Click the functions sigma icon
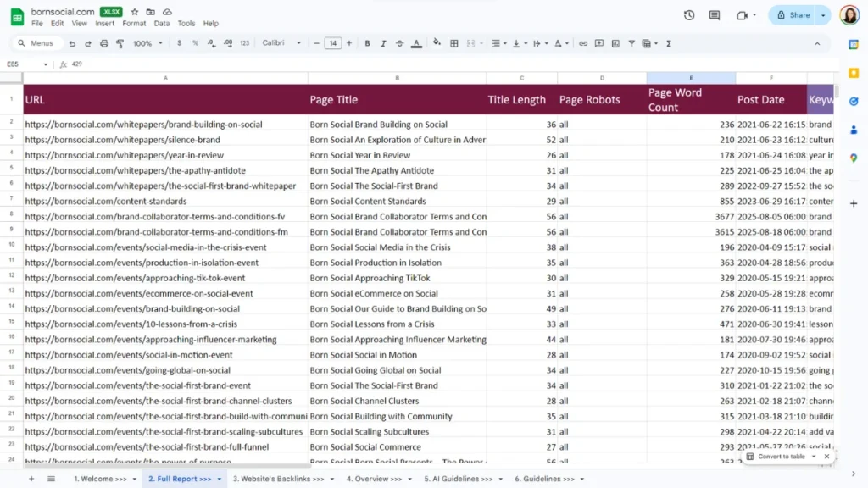Viewport: 868px width, 488px height. tap(669, 43)
